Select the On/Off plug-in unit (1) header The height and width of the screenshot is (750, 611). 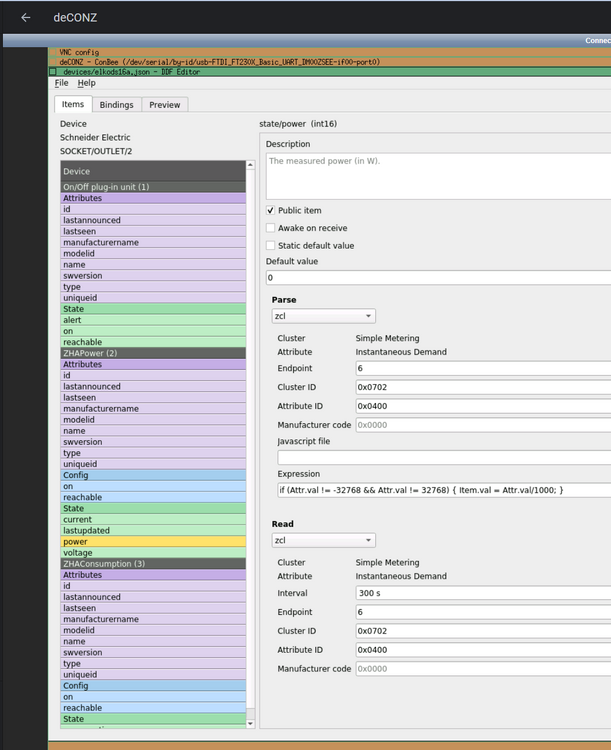point(153,187)
